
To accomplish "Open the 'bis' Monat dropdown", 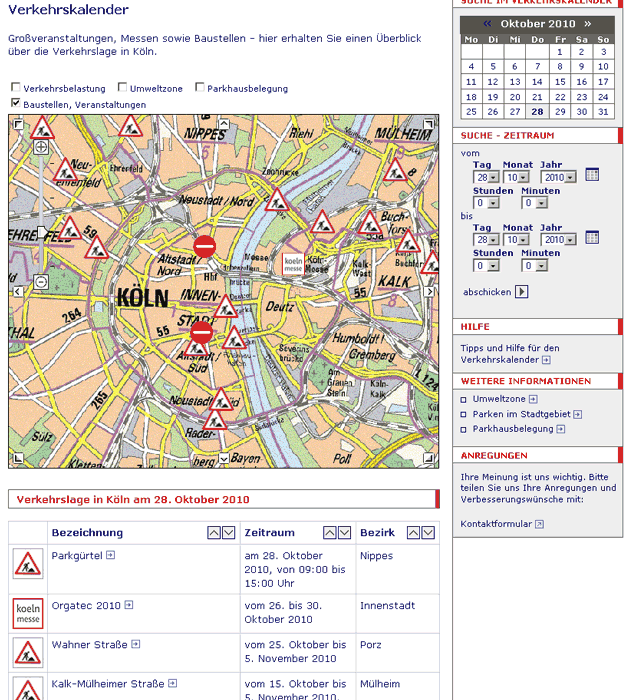I will coord(516,240).
